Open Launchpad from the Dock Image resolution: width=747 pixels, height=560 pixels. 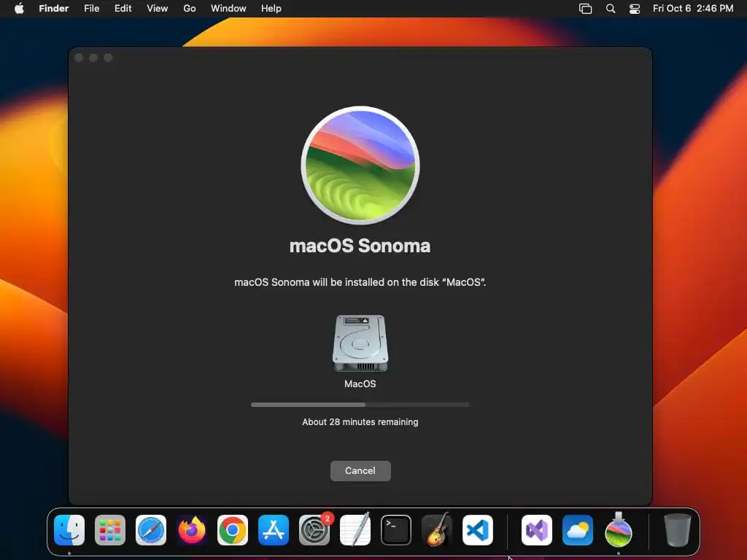pyautogui.click(x=110, y=530)
